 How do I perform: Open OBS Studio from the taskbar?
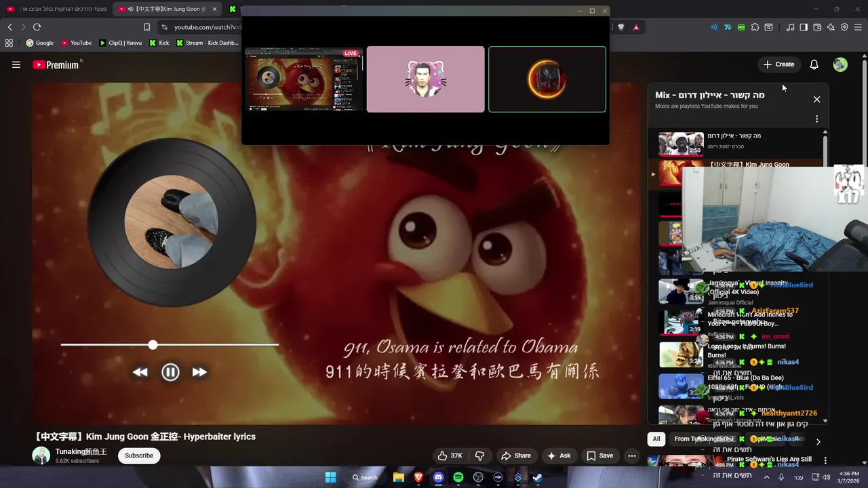click(478, 477)
